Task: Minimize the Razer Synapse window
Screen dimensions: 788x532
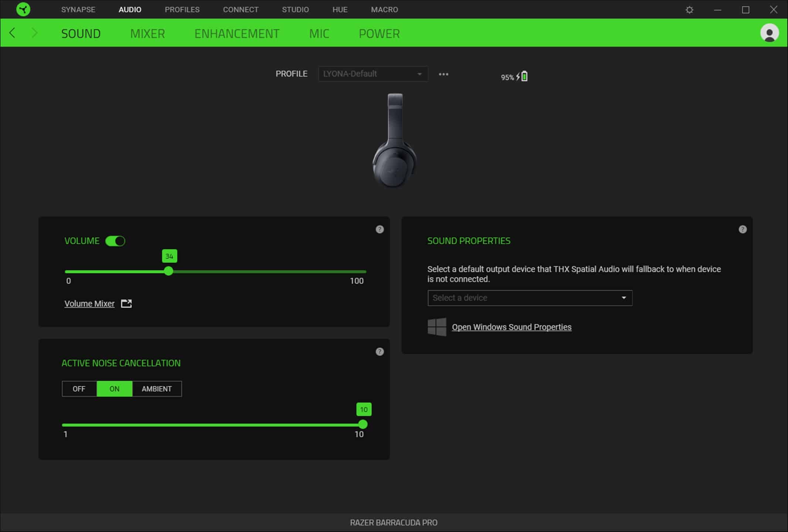Action: [x=717, y=10]
